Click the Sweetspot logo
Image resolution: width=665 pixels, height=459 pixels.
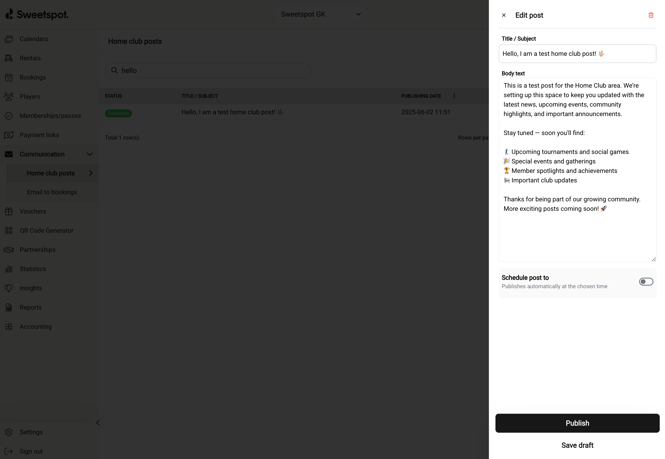click(37, 14)
